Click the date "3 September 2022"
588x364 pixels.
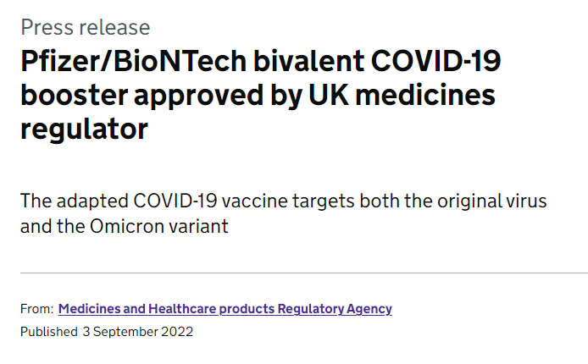137,331
